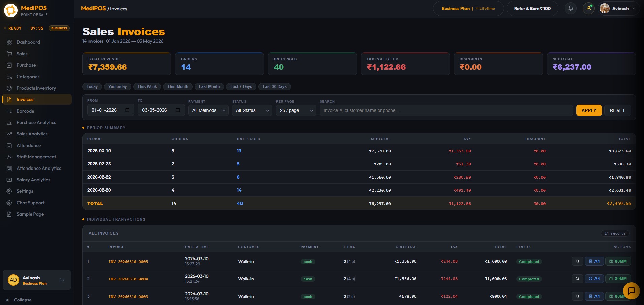Click the Attendance calendar icon
Viewport: 644px width, 305px height.
tap(9, 145)
